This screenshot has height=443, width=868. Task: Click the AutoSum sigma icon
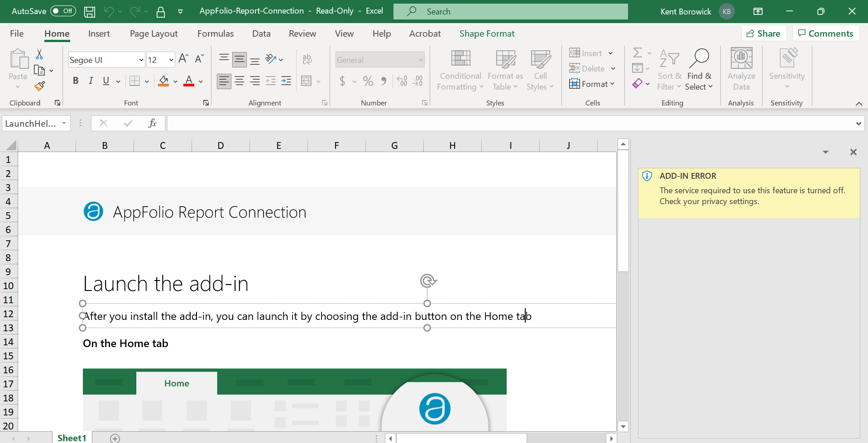[x=637, y=53]
